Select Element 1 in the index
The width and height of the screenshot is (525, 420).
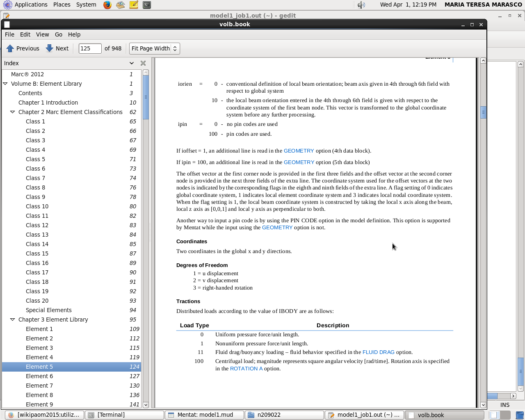tap(72, 329)
